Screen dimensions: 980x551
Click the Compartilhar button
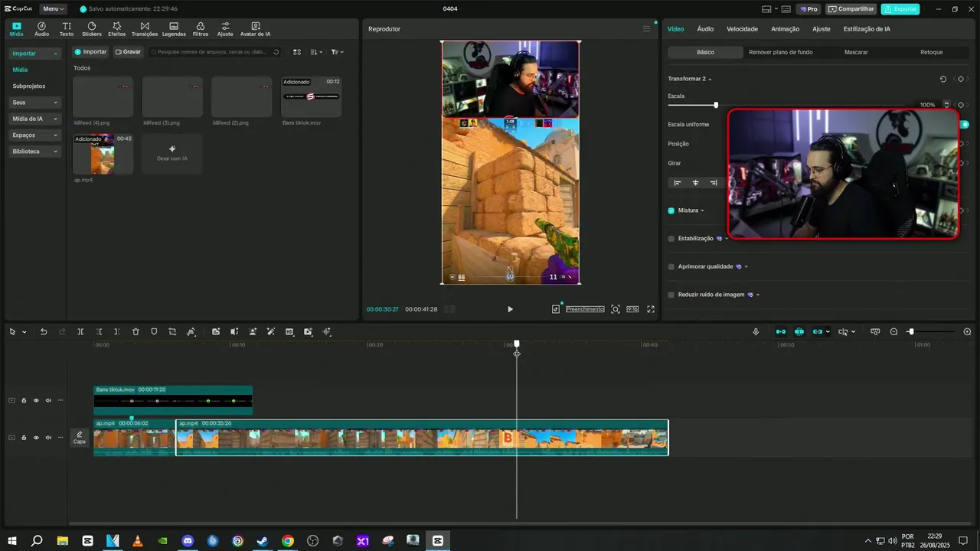tap(851, 9)
